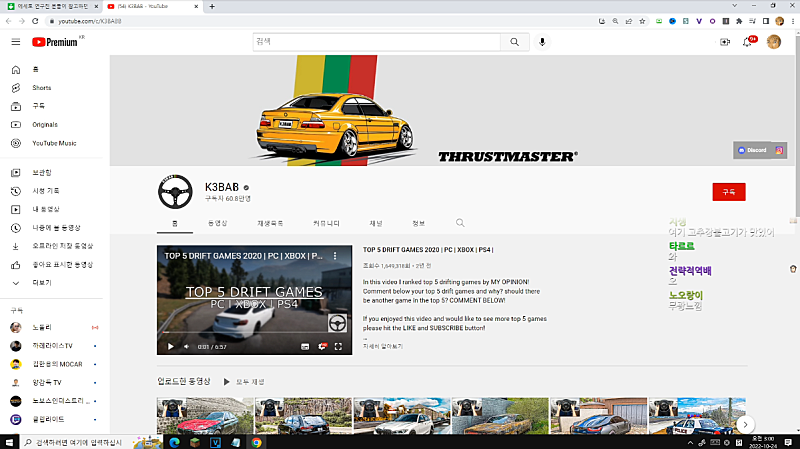Search within channel using magnifier icon
The height and width of the screenshot is (449, 800).
[x=460, y=223]
